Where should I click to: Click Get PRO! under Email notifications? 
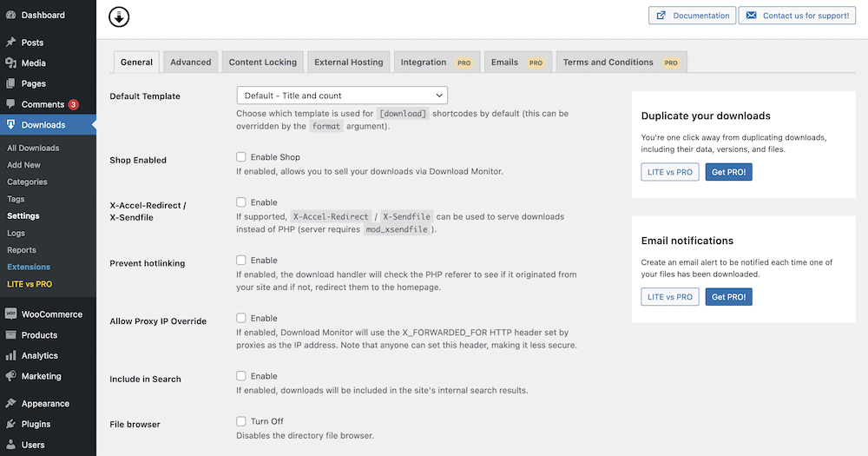[728, 297]
